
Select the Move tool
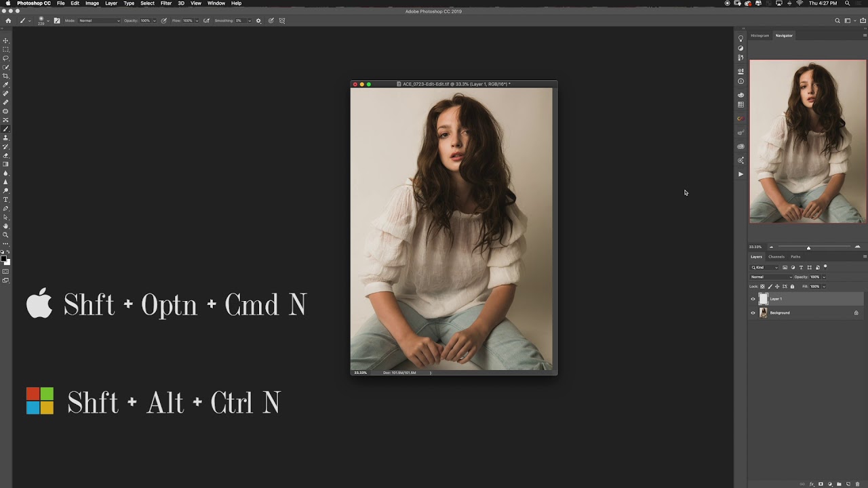(6, 41)
